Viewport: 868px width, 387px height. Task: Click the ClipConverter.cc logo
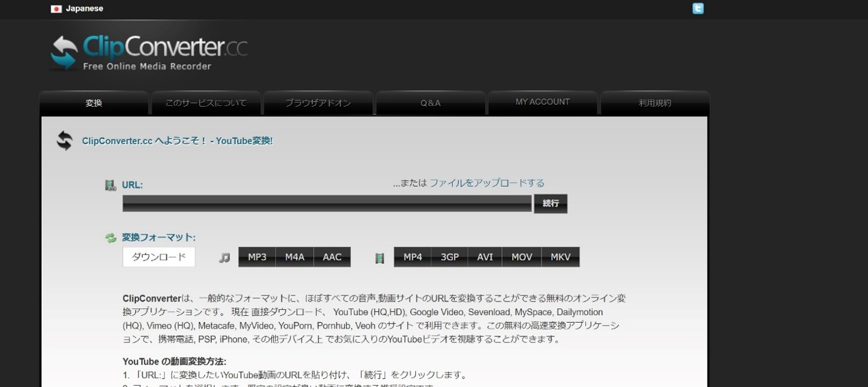(x=149, y=53)
